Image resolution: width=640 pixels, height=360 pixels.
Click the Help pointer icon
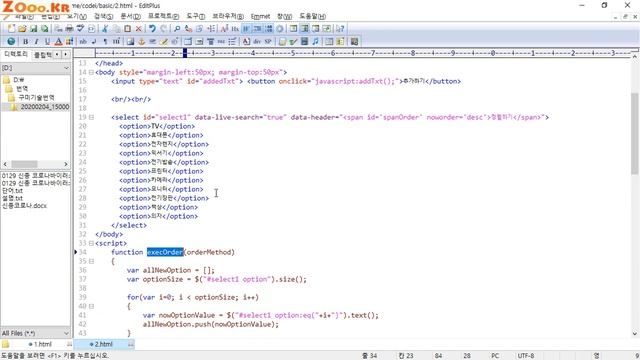pos(340,29)
